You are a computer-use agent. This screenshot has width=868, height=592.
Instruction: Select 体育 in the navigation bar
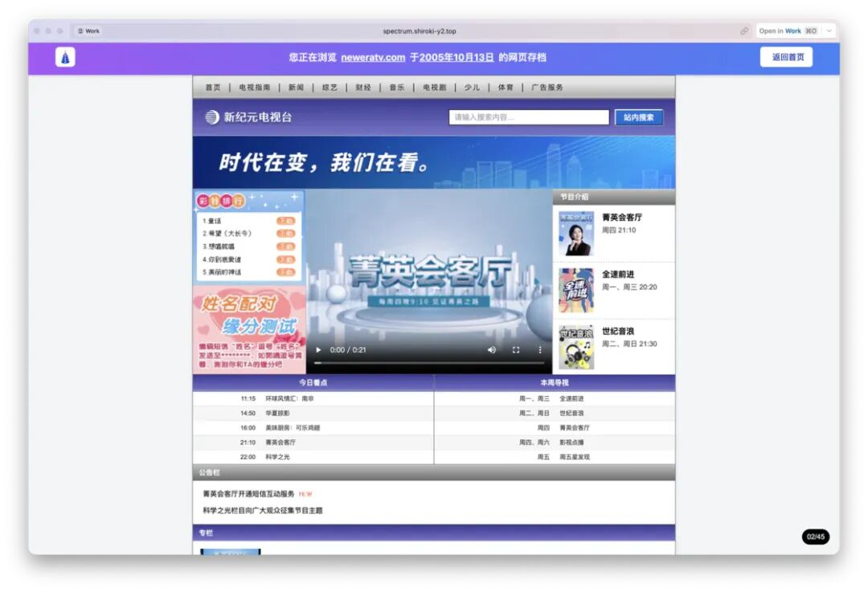coord(506,88)
